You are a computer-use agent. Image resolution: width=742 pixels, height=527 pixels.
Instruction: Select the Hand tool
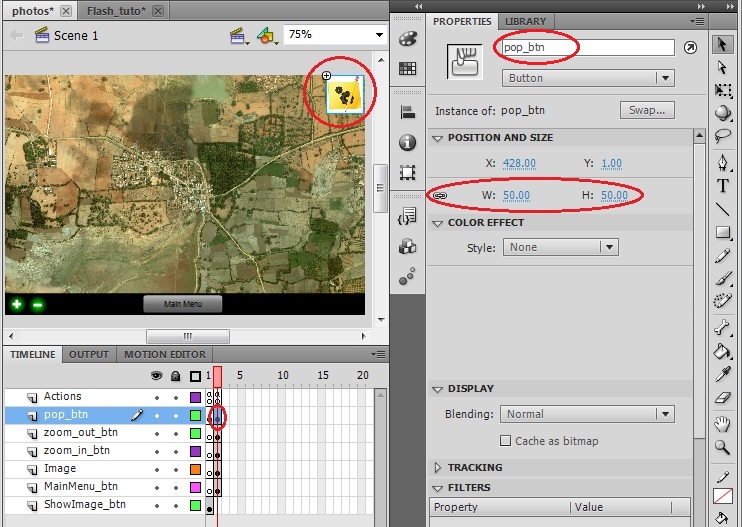point(722,424)
